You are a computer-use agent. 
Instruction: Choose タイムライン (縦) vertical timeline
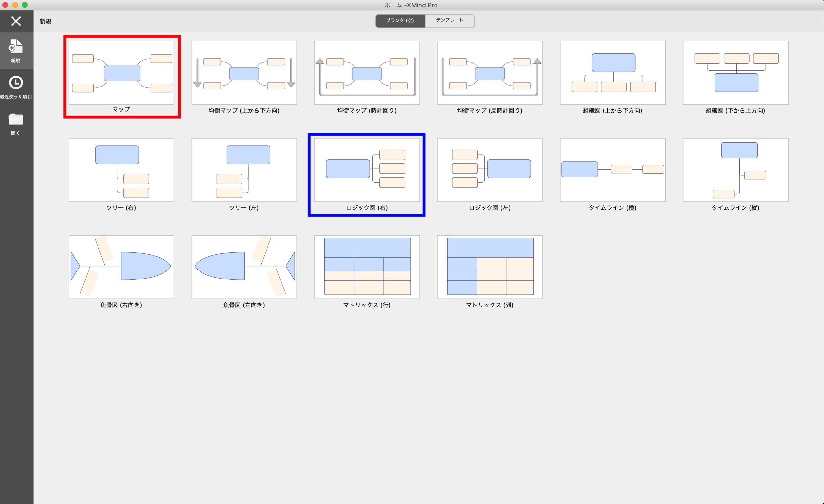pos(735,170)
